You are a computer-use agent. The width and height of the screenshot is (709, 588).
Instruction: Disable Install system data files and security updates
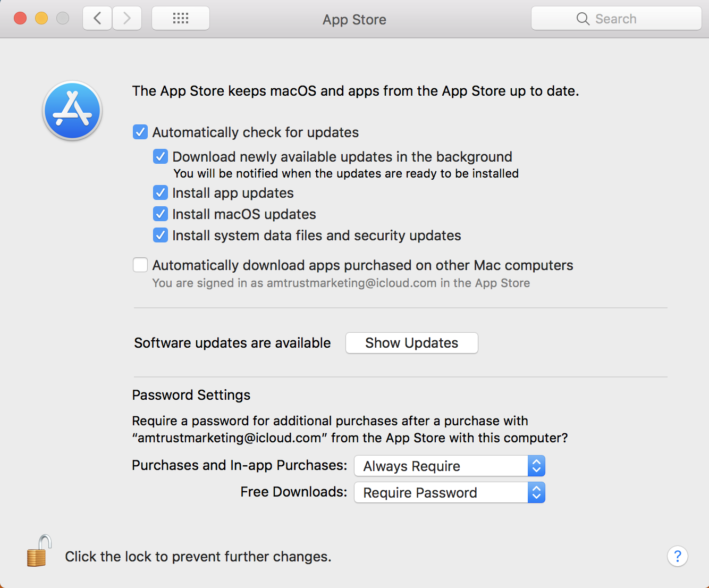tap(161, 235)
